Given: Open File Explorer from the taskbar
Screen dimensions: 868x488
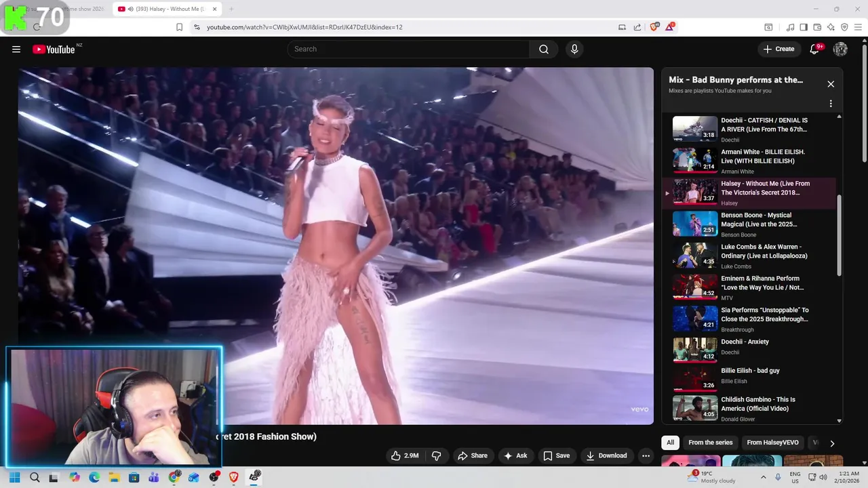Looking at the screenshot, I should point(114,477).
